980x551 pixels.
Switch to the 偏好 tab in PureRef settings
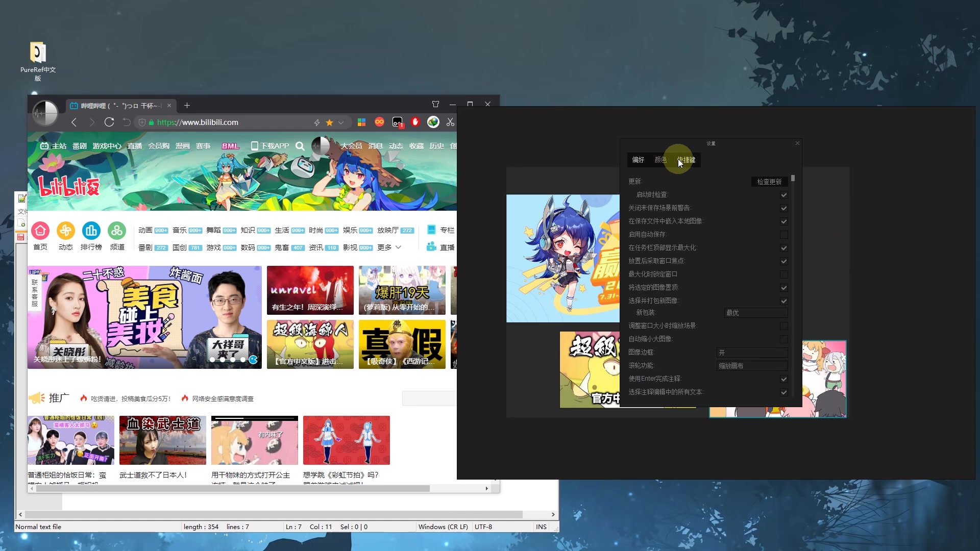[x=638, y=160]
